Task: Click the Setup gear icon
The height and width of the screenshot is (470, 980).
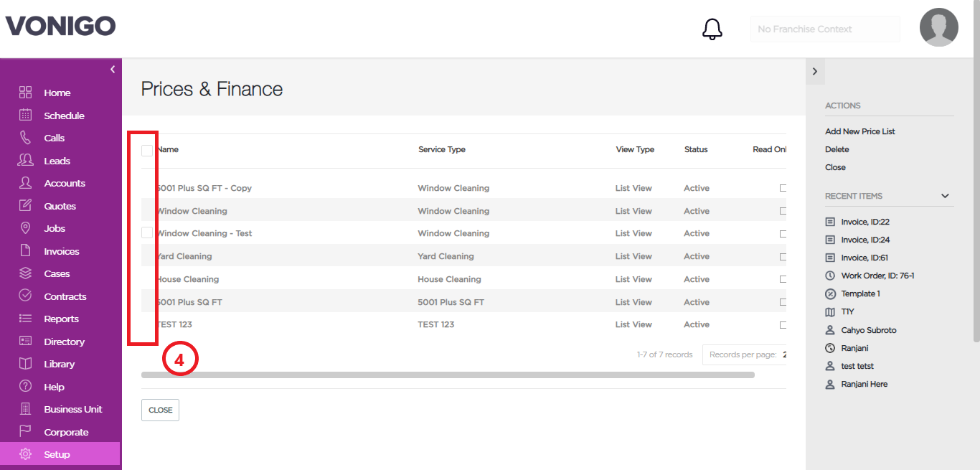Action: [25, 454]
